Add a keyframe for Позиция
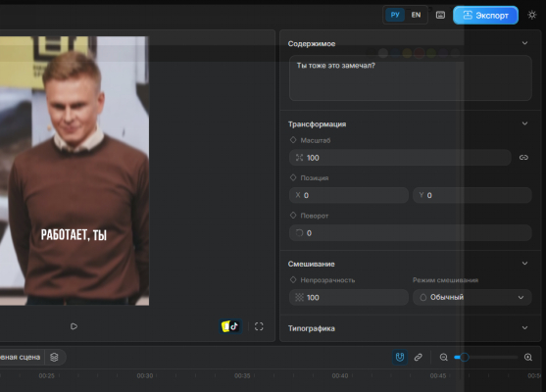Screen dimensions: 546x392 pos(293,177)
